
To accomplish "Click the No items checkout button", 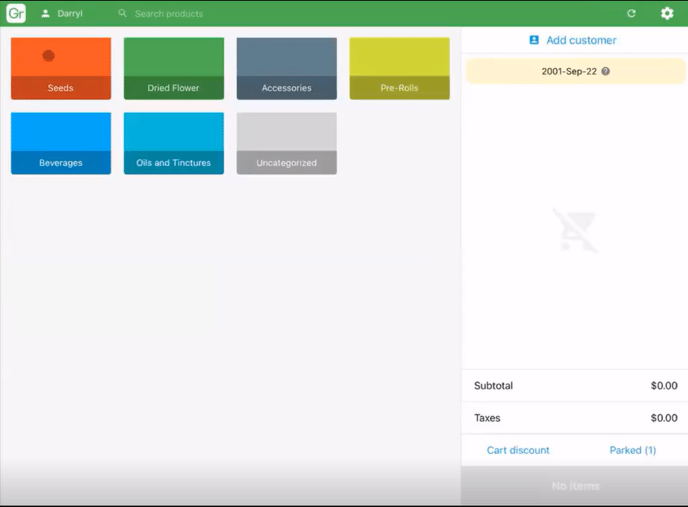I will pos(575,486).
